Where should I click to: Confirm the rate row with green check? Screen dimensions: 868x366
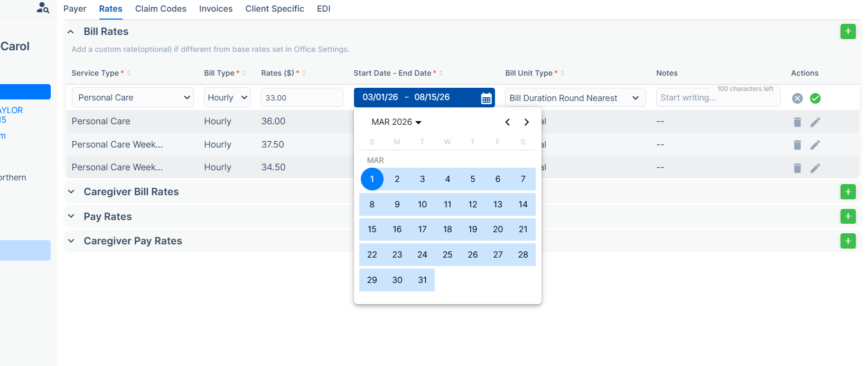point(815,98)
